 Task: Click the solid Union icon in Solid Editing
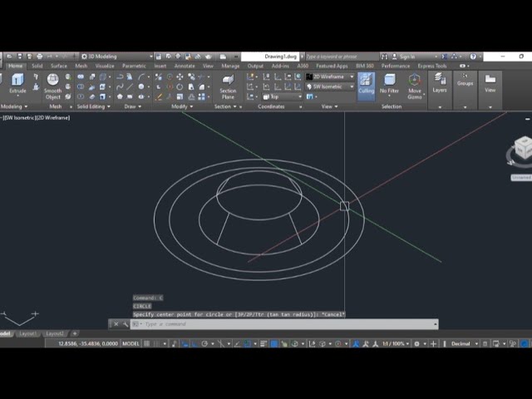81,77
